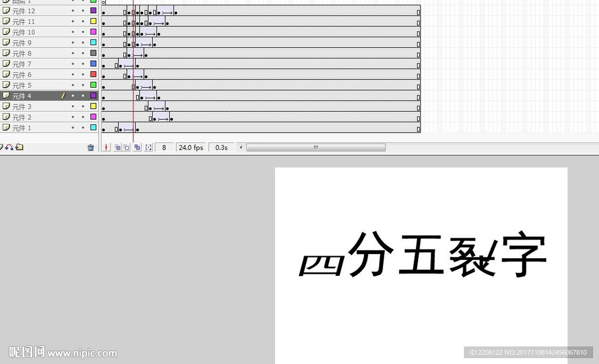The image size is (599, 364).
Task: Hide the 元件 7 layer
Action: (73, 64)
